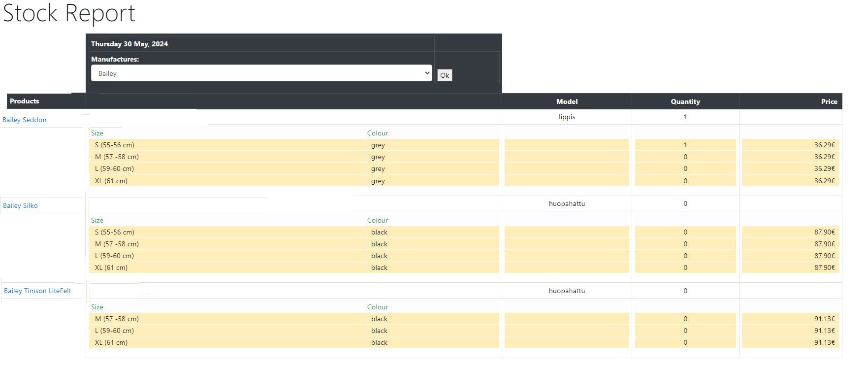Open the Bailey Timson LiteFelt link
Screen dimensions: 868x367
37,291
